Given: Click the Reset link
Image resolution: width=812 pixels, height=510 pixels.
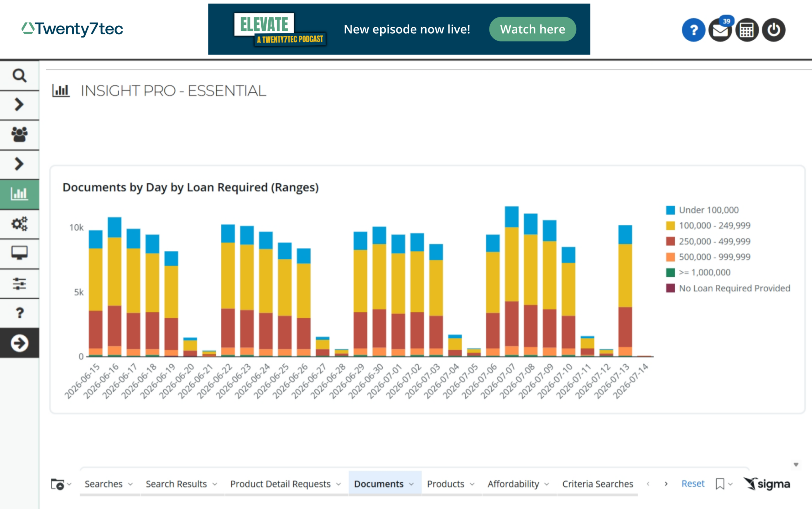Looking at the screenshot, I should (693, 483).
